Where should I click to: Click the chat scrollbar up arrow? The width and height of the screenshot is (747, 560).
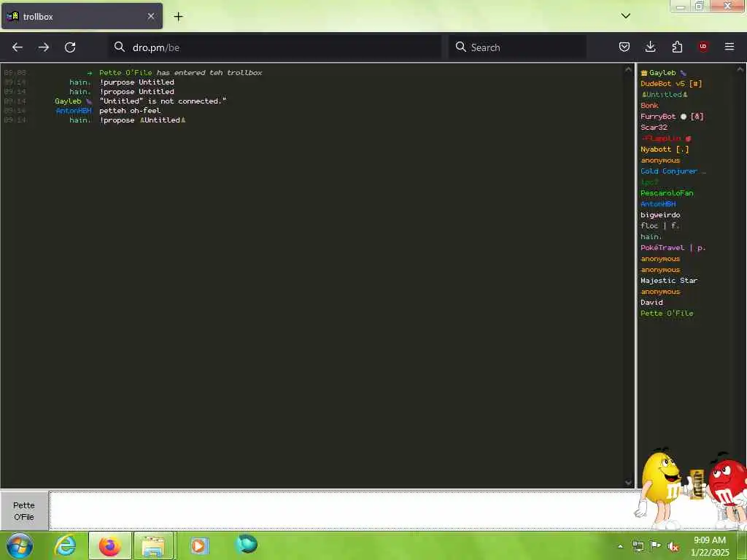point(628,69)
